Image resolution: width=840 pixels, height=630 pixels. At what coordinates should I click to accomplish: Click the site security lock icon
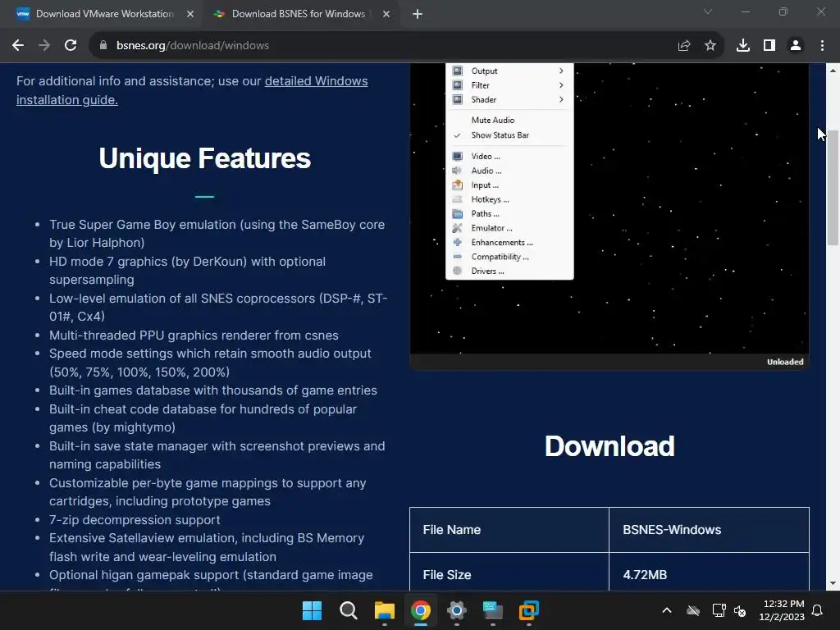coord(103,46)
